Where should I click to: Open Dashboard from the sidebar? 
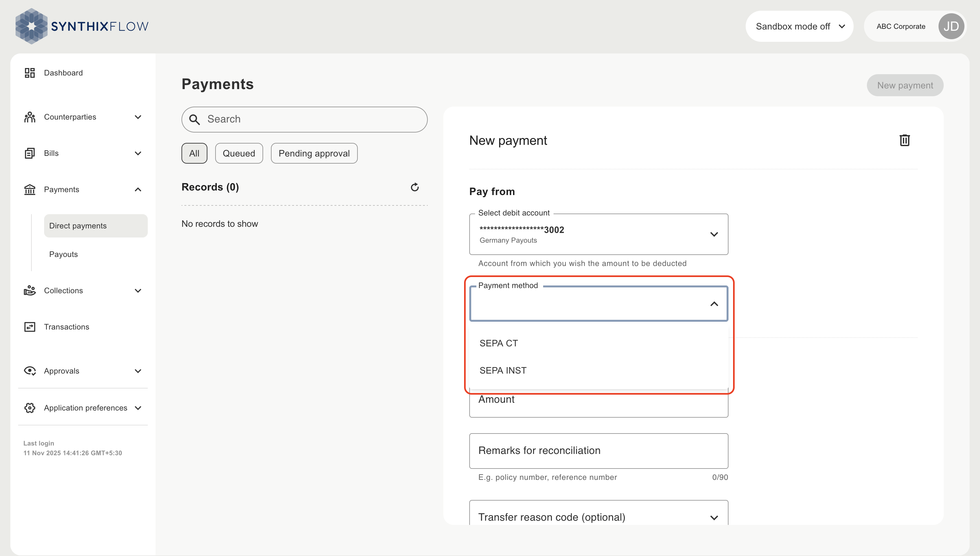[x=64, y=73]
